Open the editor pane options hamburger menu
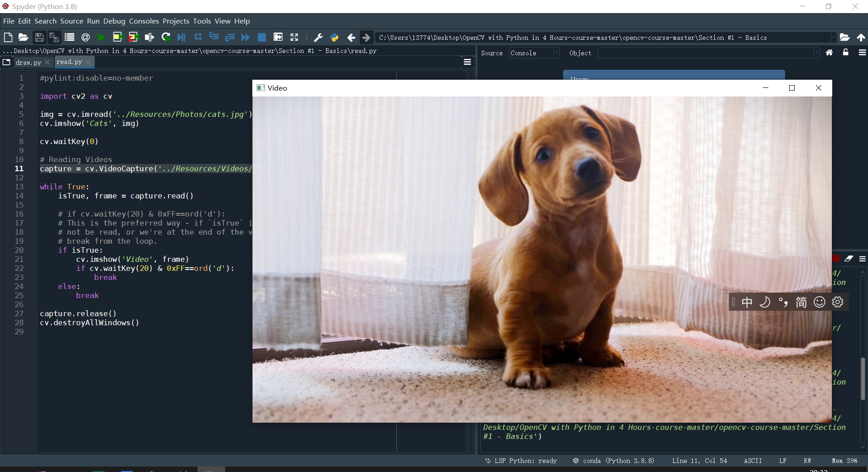Viewport: 868px width, 472px height. pos(467,62)
